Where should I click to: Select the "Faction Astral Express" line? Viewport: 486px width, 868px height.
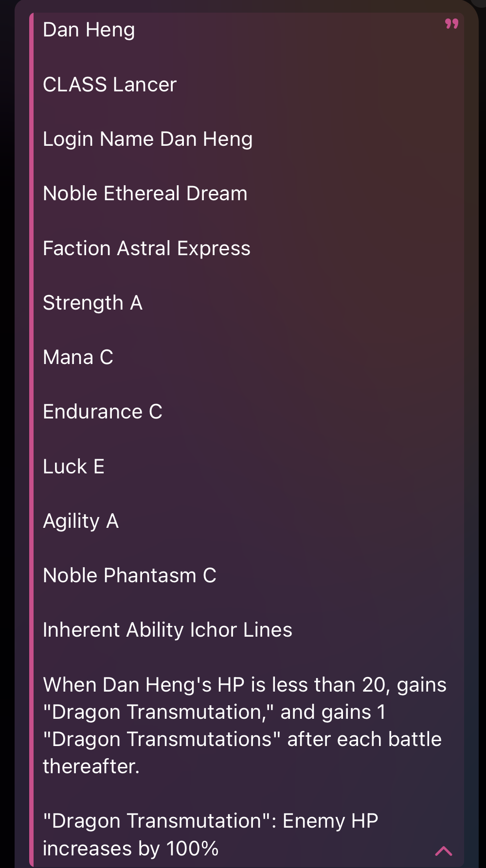[146, 248]
